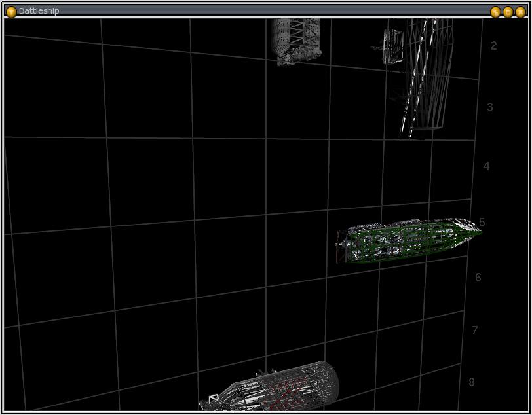Screen dimensions: 532x415
Task: Close the Battleship window
Action: (520, 12)
